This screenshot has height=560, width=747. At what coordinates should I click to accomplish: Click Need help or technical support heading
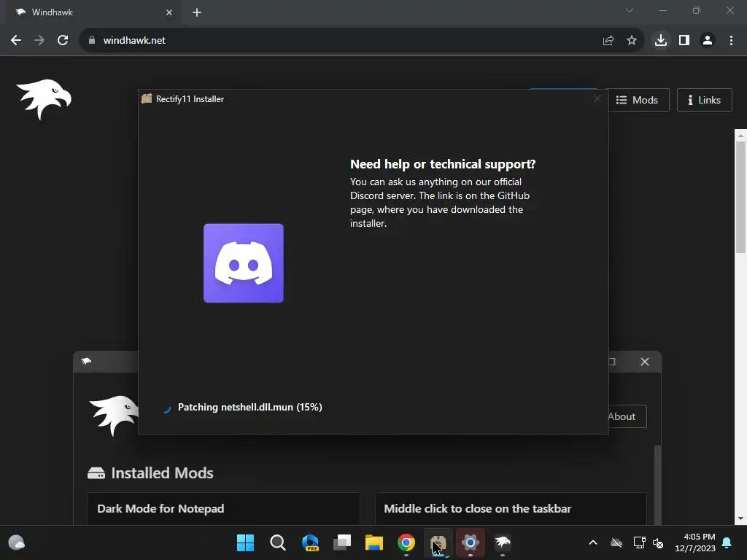pyautogui.click(x=443, y=164)
